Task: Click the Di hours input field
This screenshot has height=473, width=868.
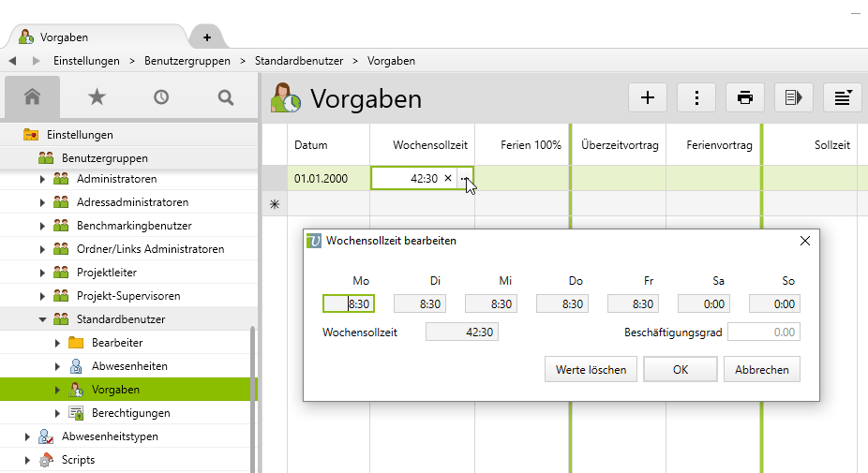Action: pos(419,303)
